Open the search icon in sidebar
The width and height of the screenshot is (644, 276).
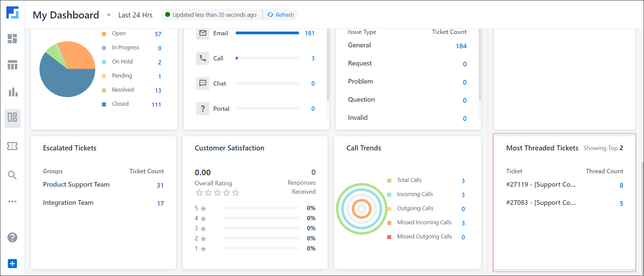pyautogui.click(x=12, y=175)
